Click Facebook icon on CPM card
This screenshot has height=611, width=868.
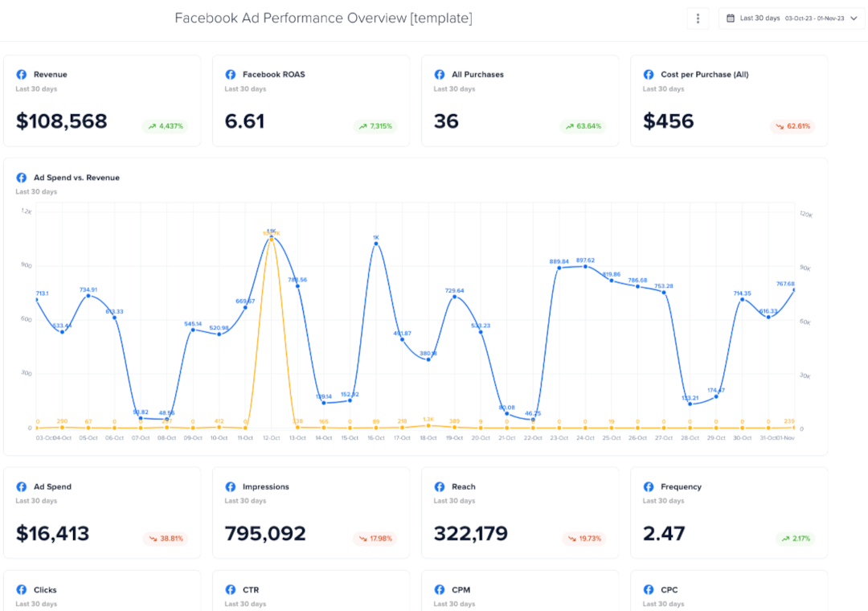click(x=440, y=589)
